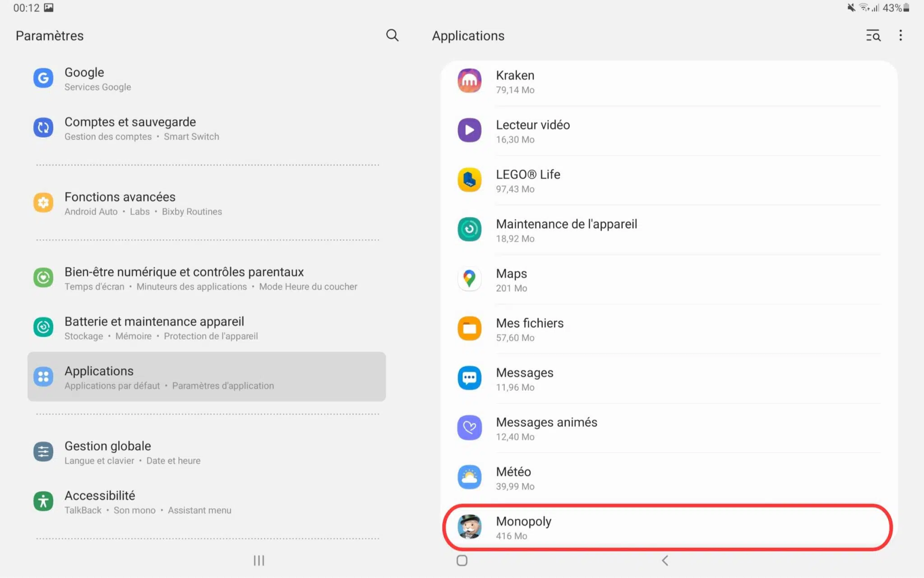This screenshot has width=924, height=578.
Task: Tap the Google settings icon
Action: pos(43,78)
